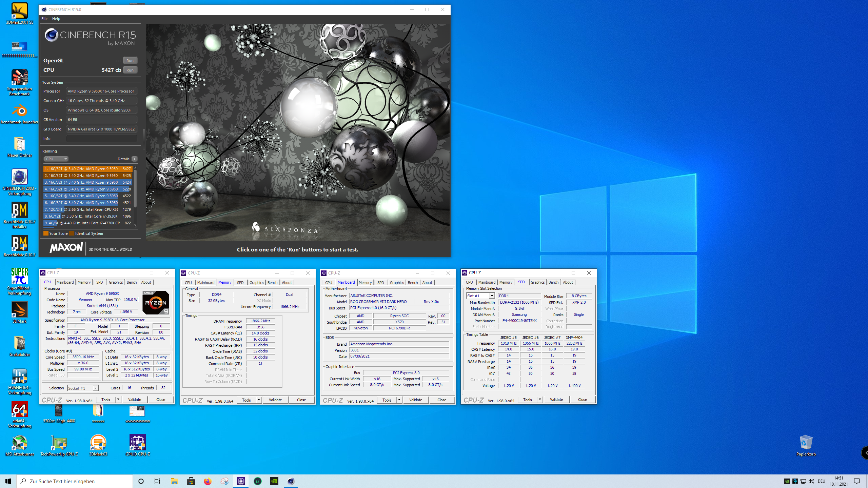
Task: Open Tools dropdown arrow in CPU-Z Memory window
Action: [x=259, y=400]
